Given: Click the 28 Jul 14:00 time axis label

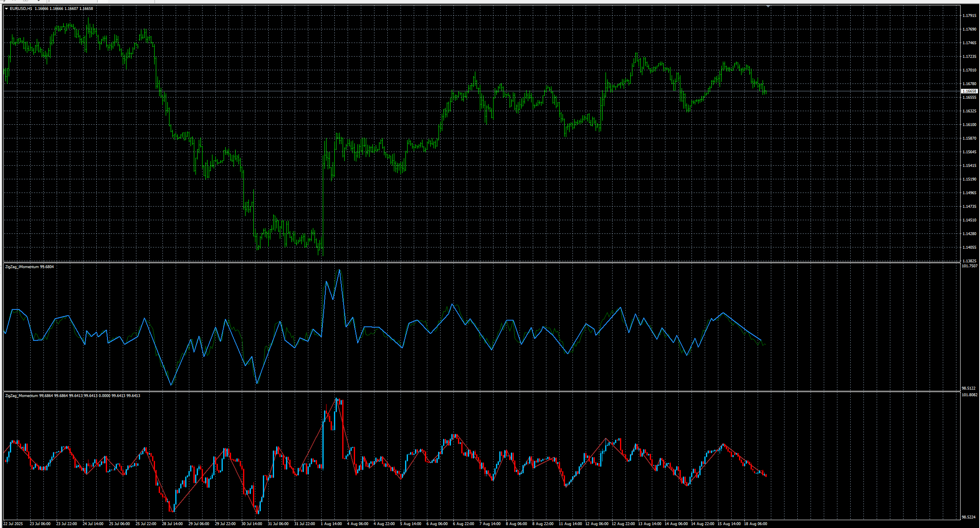Looking at the screenshot, I should point(172,524).
